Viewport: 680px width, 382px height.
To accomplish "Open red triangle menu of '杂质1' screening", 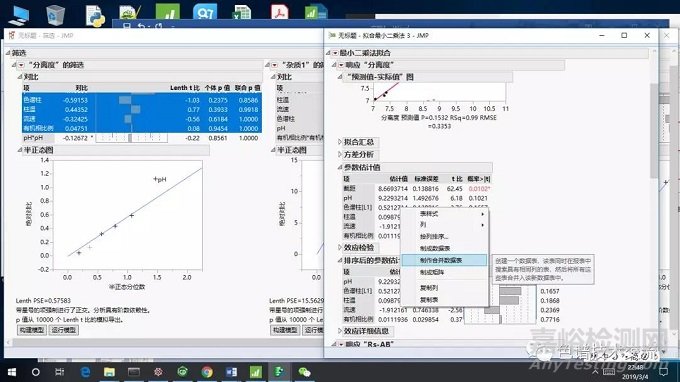I will [275, 65].
